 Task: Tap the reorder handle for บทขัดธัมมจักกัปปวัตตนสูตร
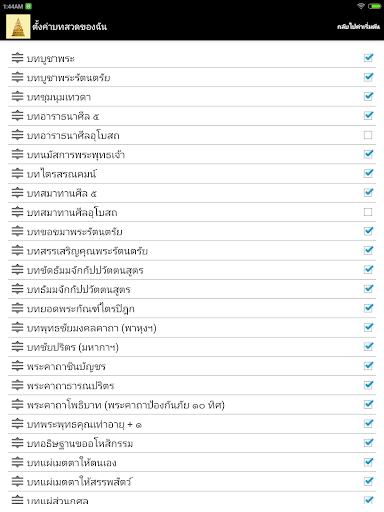coord(17,270)
